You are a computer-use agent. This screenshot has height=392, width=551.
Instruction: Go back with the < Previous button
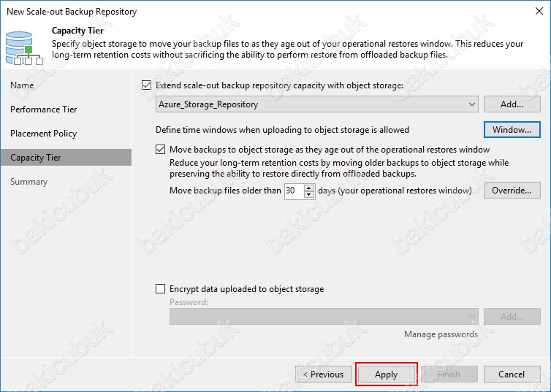pos(324,374)
